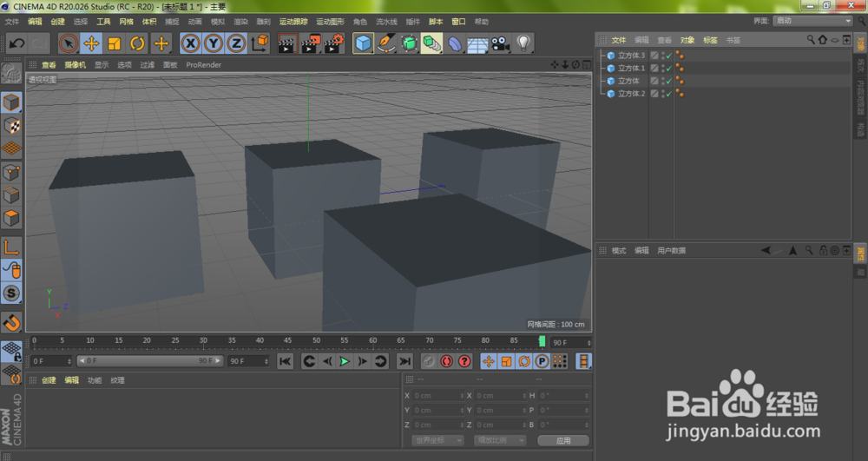Select 立方体.1 in object manager
Screen dimensions: 868x461
(632, 68)
